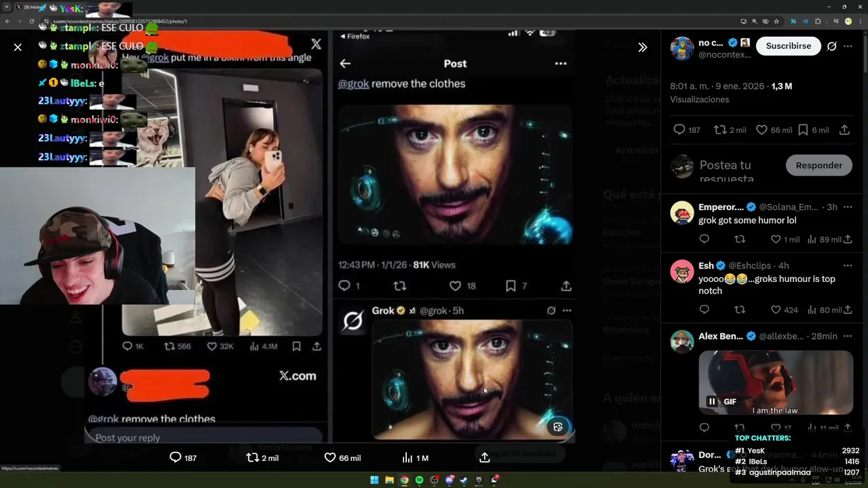
Task: Collapse the reply sidebar with double chevron
Action: 642,47
